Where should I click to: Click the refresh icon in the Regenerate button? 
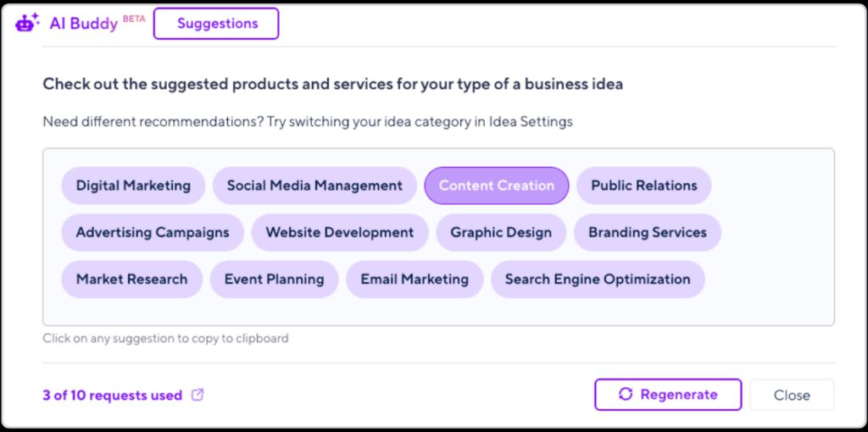626,395
